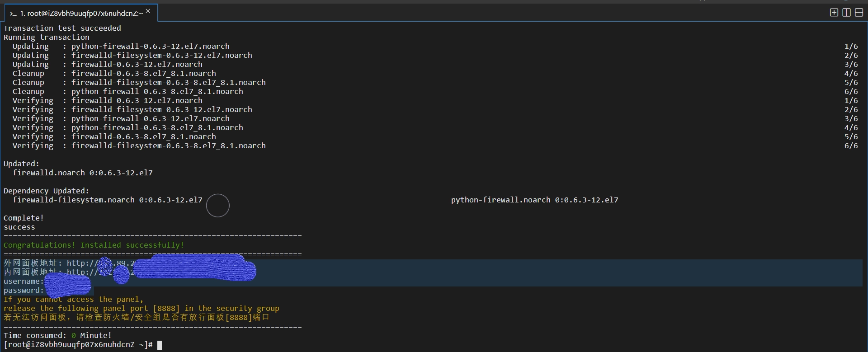Click the 4/6 counter on Cleanup firewalld row
868x352 pixels.
pyautogui.click(x=851, y=73)
